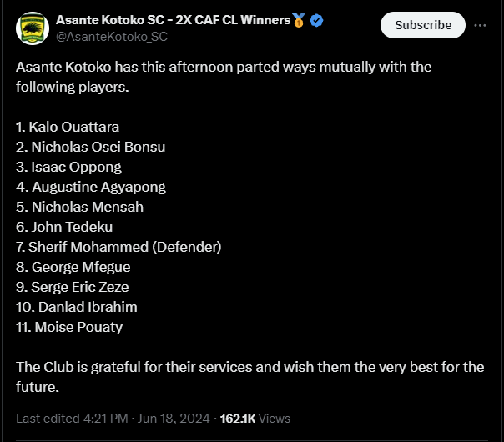This screenshot has height=442, width=504.
Task: Click the gold medal emoji in name
Action: click(299, 20)
